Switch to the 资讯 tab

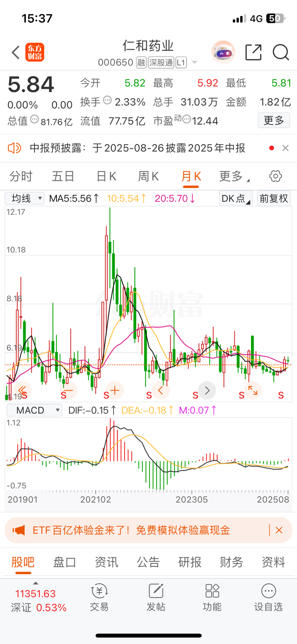106,562
